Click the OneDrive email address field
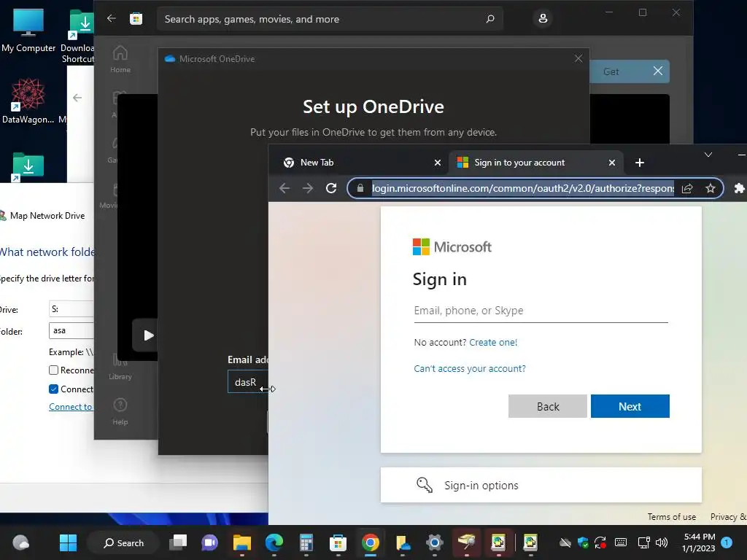The width and height of the screenshot is (747, 560). click(248, 382)
